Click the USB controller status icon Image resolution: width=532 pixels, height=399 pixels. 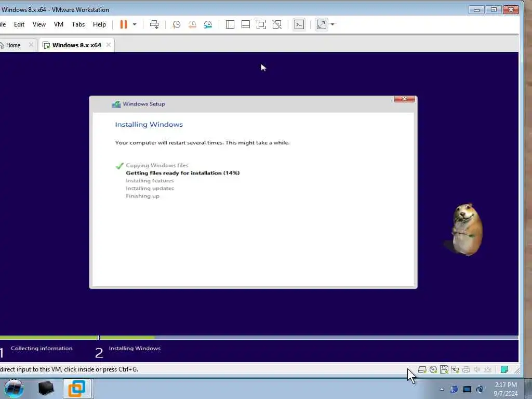pyautogui.click(x=488, y=369)
